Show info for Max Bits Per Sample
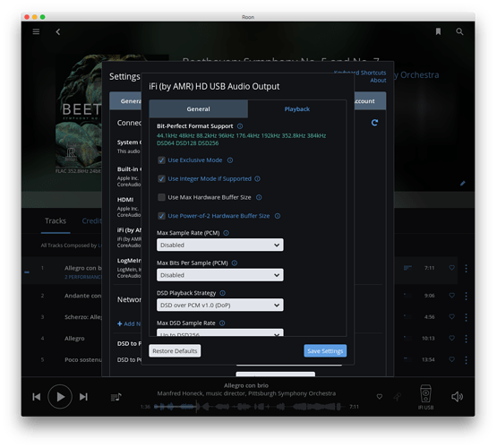 (235, 263)
